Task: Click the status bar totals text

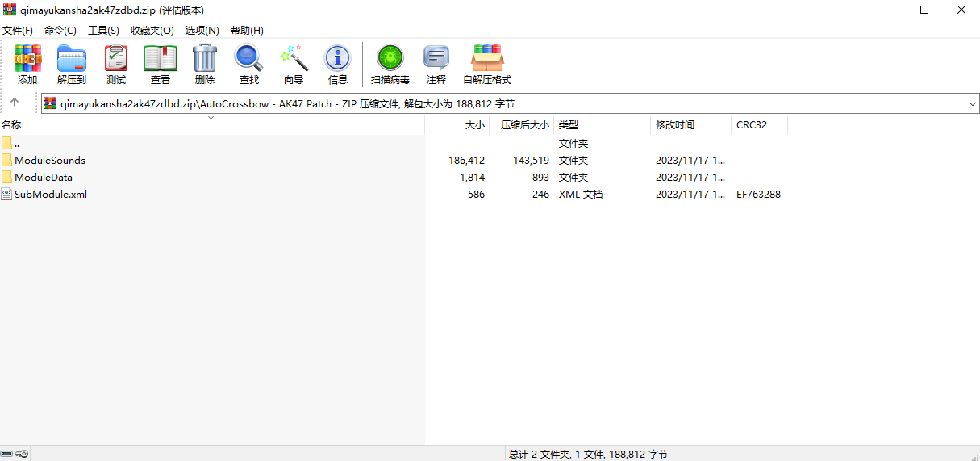Action: tap(588, 454)
